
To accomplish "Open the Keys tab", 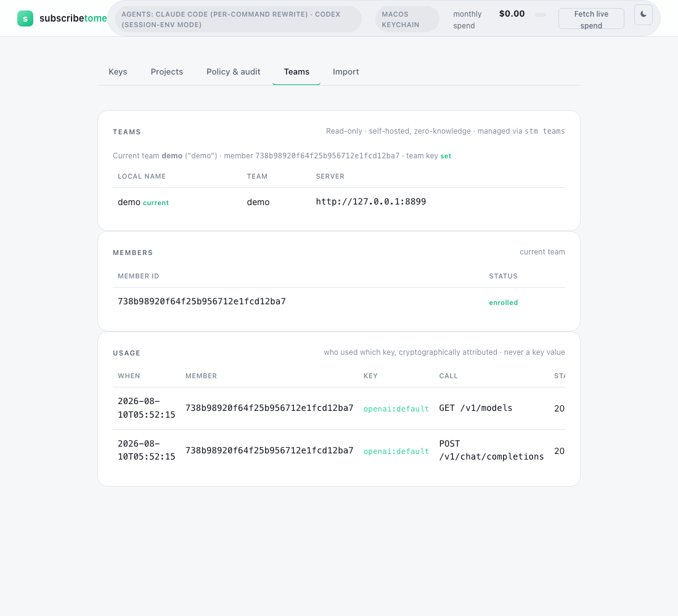I will click(118, 71).
